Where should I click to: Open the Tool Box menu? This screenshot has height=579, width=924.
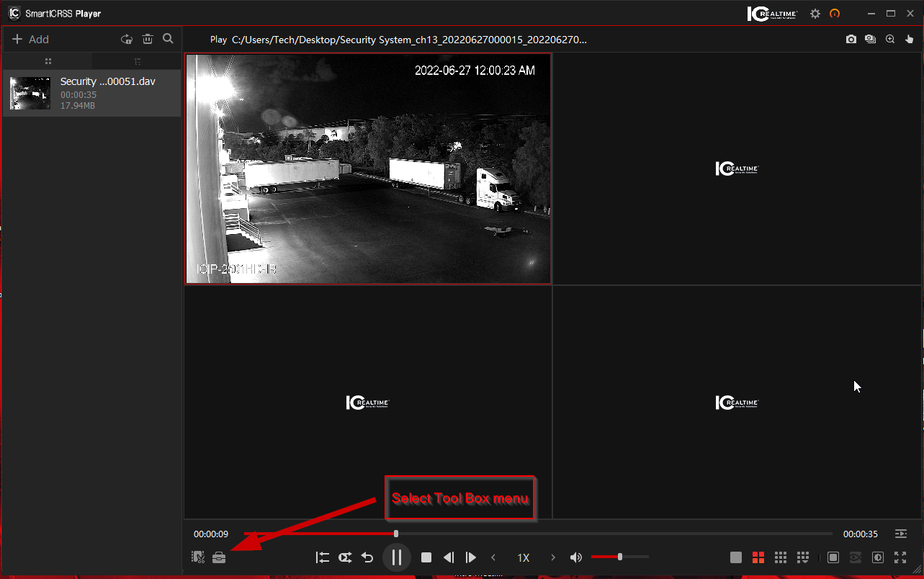(219, 557)
